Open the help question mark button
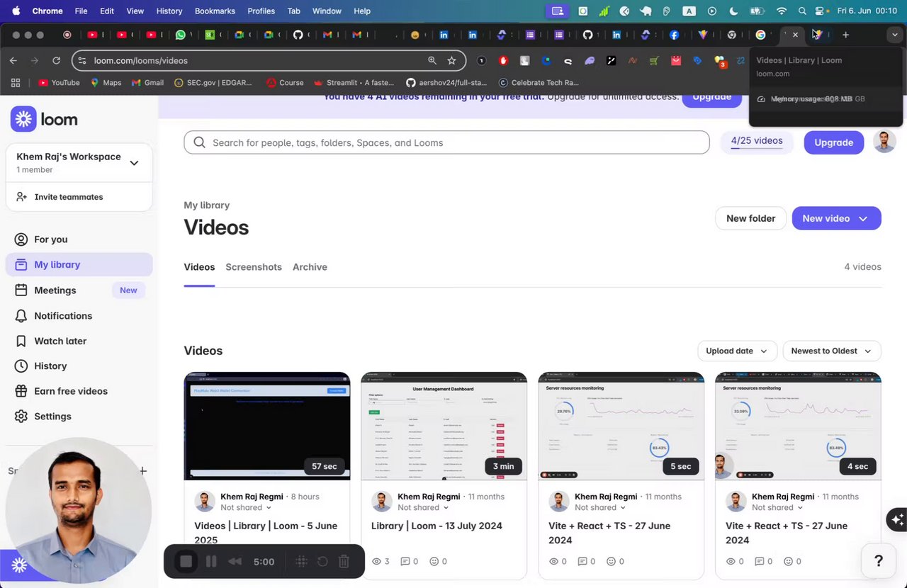The height and width of the screenshot is (588, 907). coord(879,561)
